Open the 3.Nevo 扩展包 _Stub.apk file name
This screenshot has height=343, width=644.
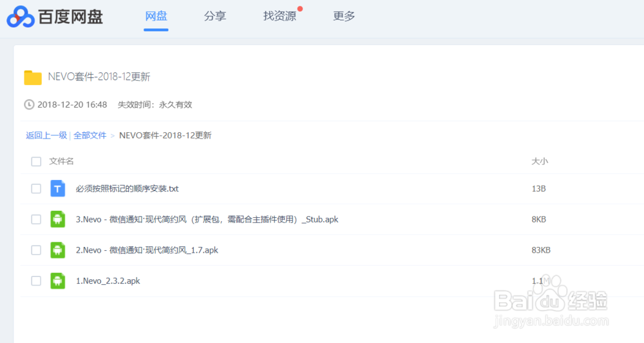[207, 220]
